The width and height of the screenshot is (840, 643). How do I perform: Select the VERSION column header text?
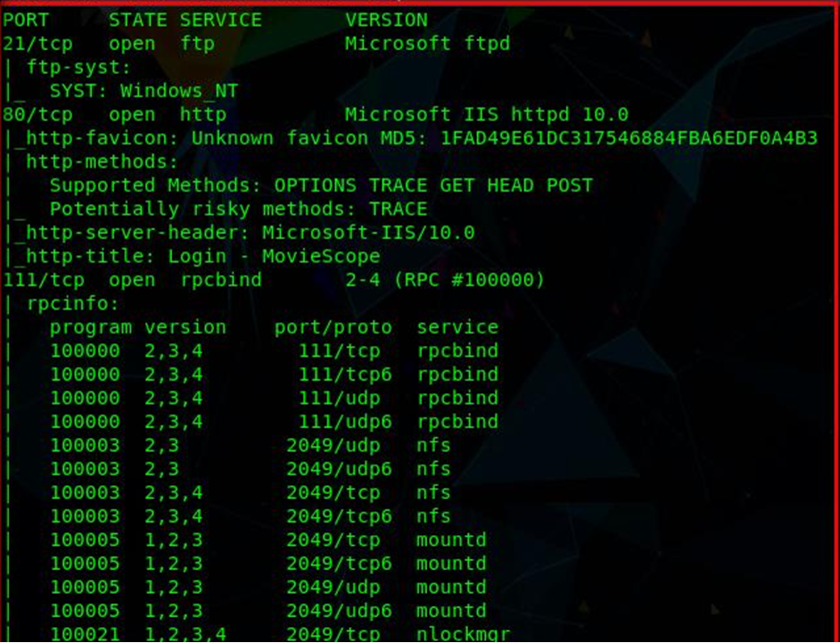pyautogui.click(x=386, y=21)
